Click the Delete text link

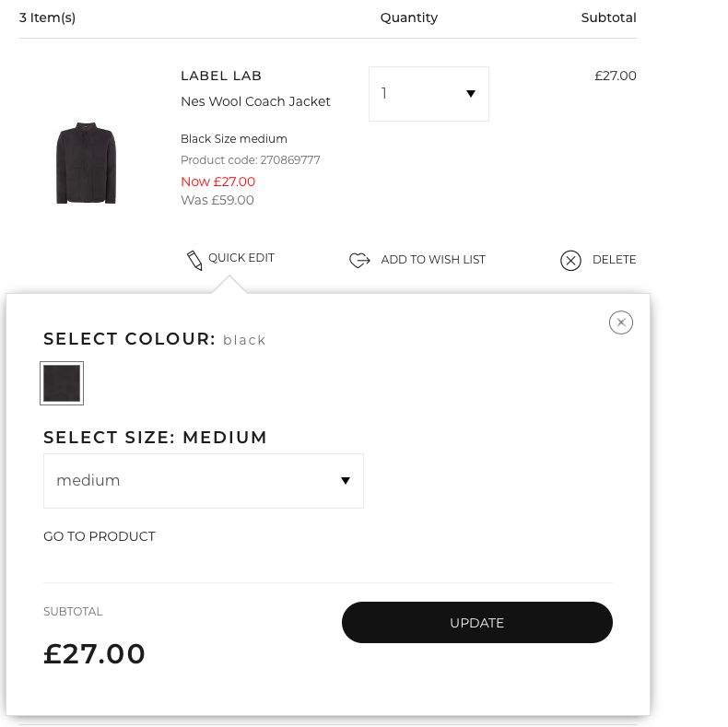point(614,260)
